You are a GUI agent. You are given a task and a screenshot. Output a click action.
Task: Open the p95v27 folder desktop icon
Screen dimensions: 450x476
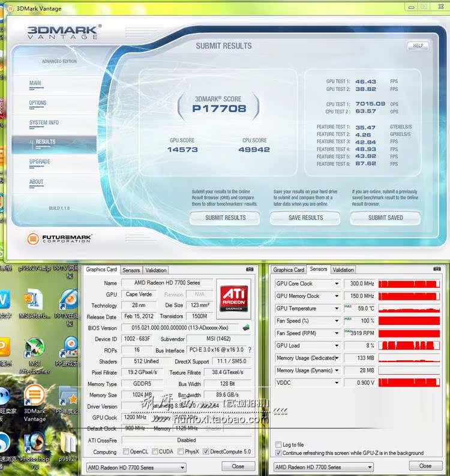pos(68,443)
